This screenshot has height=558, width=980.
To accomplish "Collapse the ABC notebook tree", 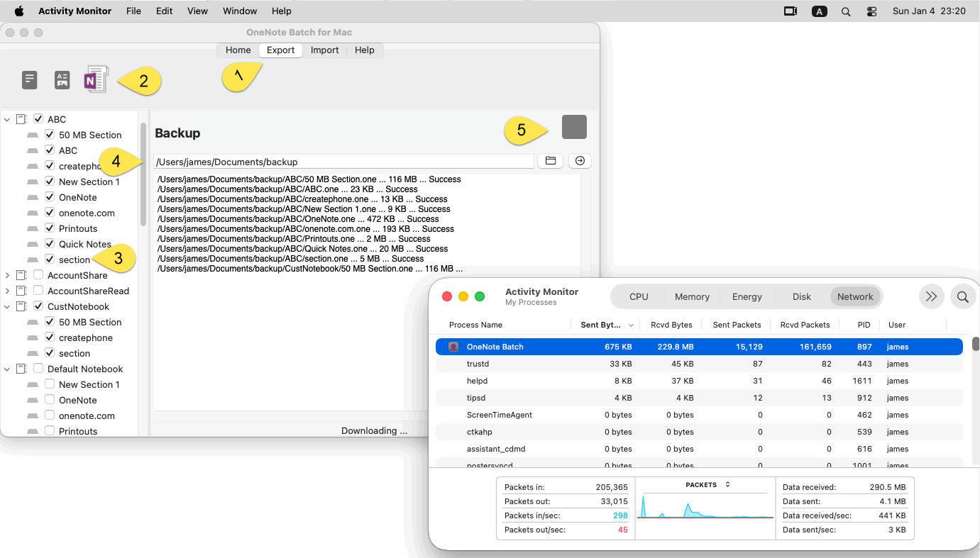I will coord(7,119).
